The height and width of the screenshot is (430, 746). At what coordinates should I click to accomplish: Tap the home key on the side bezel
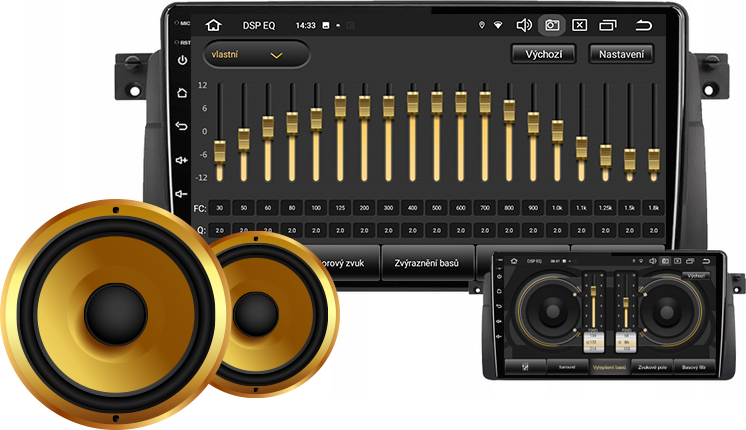pyautogui.click(x=182, y=93)
